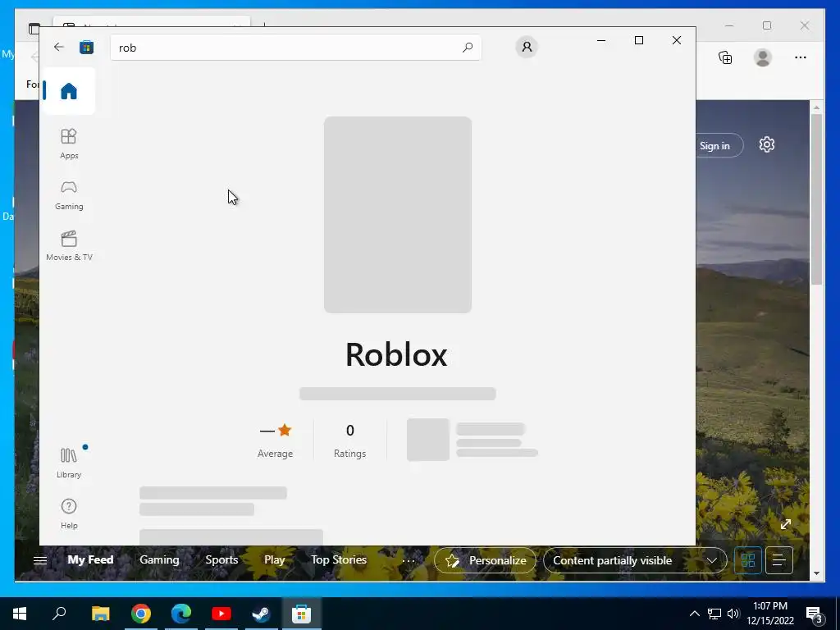
Task: Click the Average star rating
Action: click(276, 441)
